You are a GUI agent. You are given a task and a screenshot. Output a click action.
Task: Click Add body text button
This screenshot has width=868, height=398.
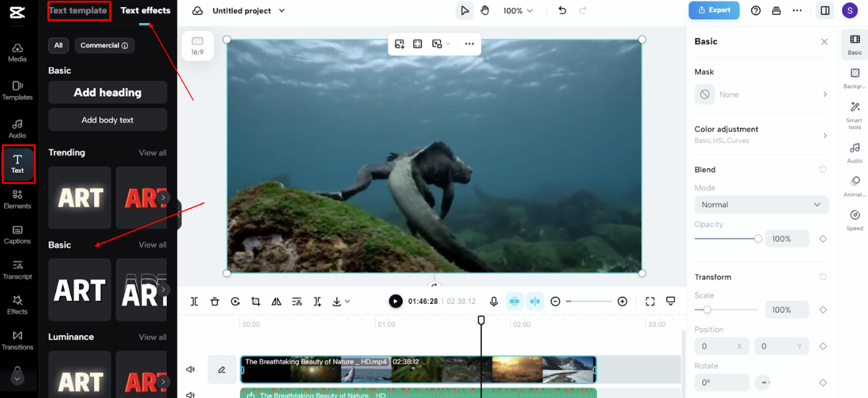(x=108, y=120)
